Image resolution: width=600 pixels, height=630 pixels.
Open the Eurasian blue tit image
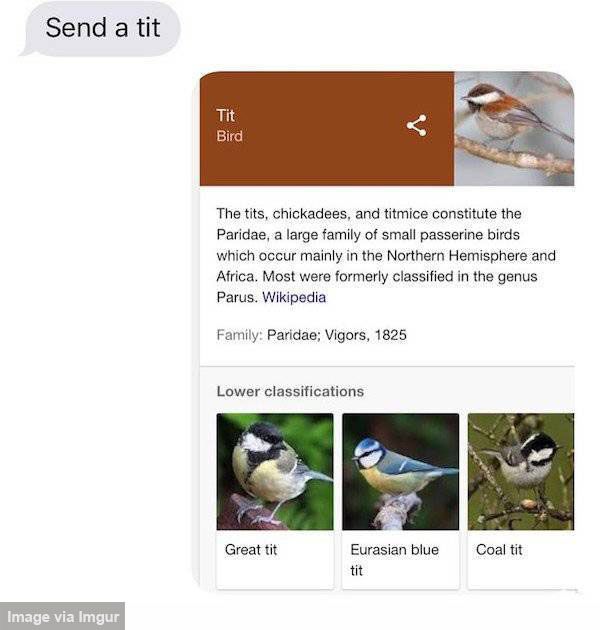point(400,471)
